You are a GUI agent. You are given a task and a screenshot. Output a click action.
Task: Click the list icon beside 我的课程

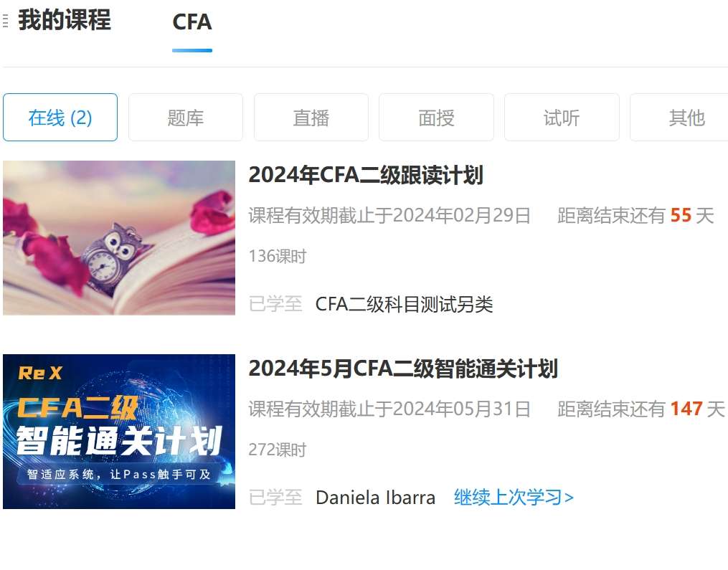5,21
